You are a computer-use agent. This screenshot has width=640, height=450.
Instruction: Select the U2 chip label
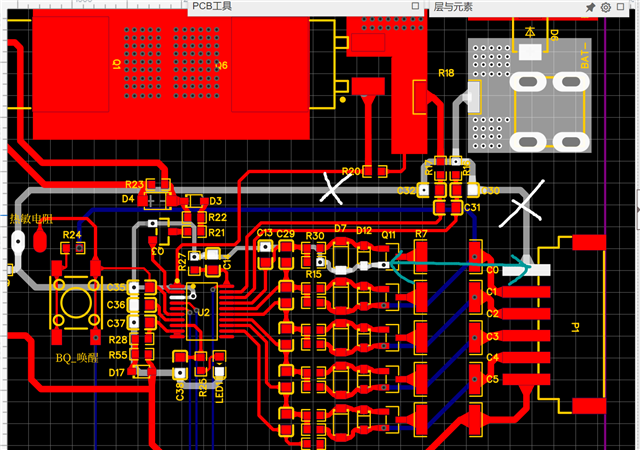point(204,313)
